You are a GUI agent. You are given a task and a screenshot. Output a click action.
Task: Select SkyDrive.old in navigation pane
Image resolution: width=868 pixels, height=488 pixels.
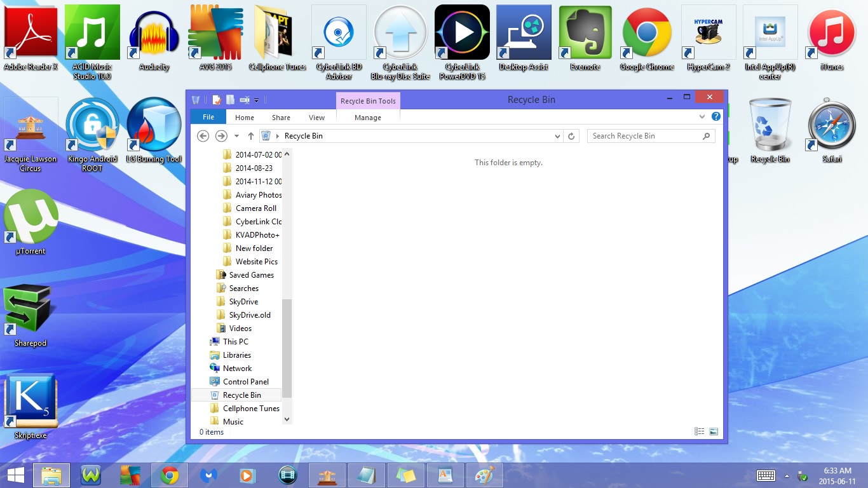tap(244, 315)
